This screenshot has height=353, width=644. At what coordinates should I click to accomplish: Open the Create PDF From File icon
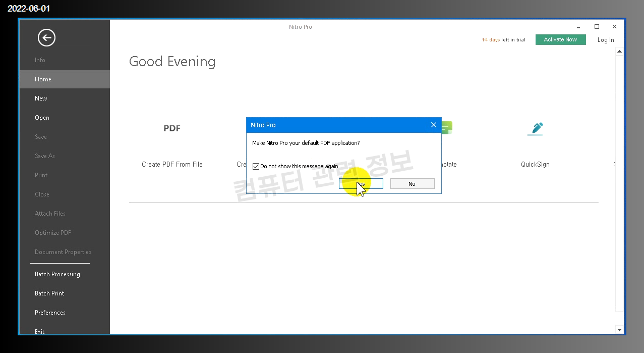pos(172,128)
